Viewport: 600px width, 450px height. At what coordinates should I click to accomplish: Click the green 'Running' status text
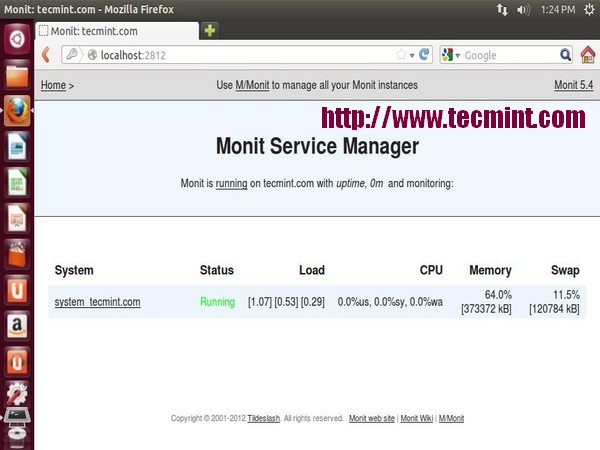(x=217, y=302)
